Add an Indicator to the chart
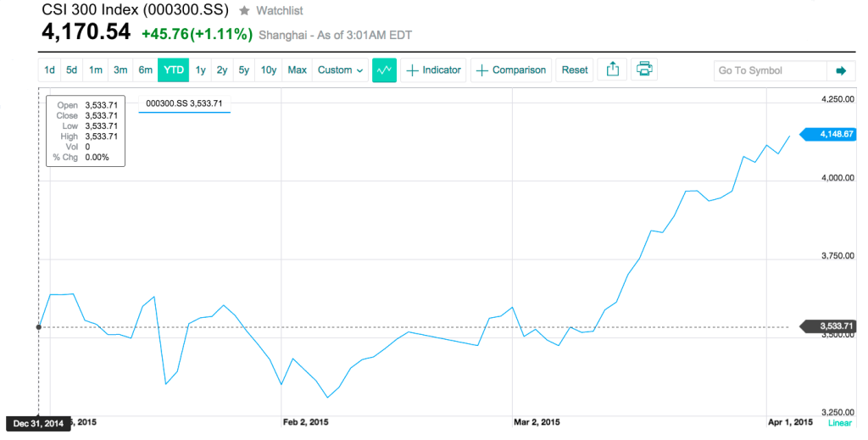The image size is (868, 440). point(433,70)
